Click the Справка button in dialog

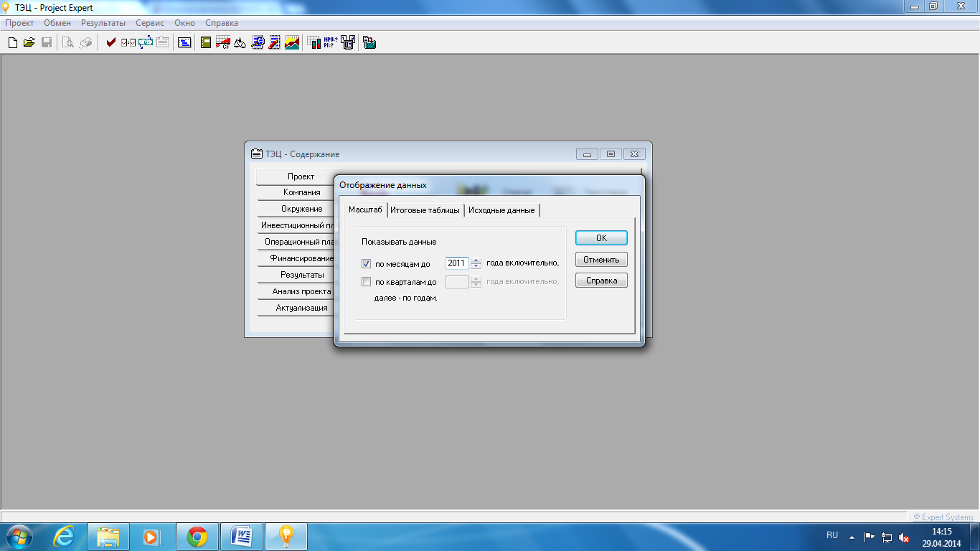click(601, 281)
